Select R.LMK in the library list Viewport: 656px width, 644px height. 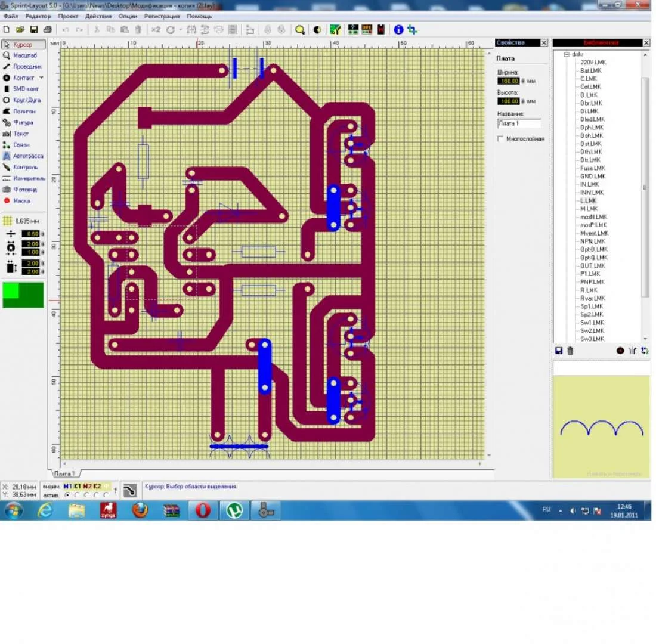(x=589, y=290)
